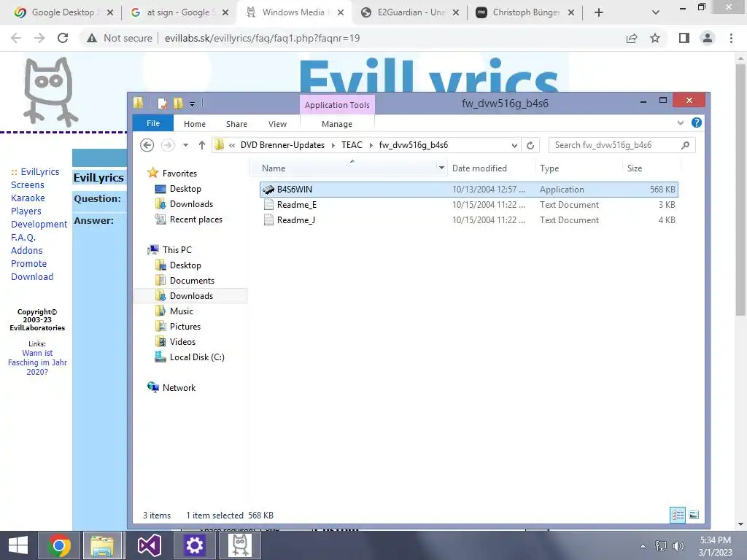Select Network in the navigation pane
747x560 pixels.
[179, 388]
